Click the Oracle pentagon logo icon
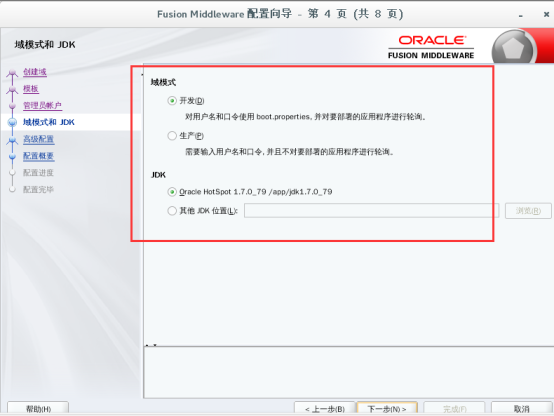This screenshot has width=554, height=416. click(x=513, y=49)
